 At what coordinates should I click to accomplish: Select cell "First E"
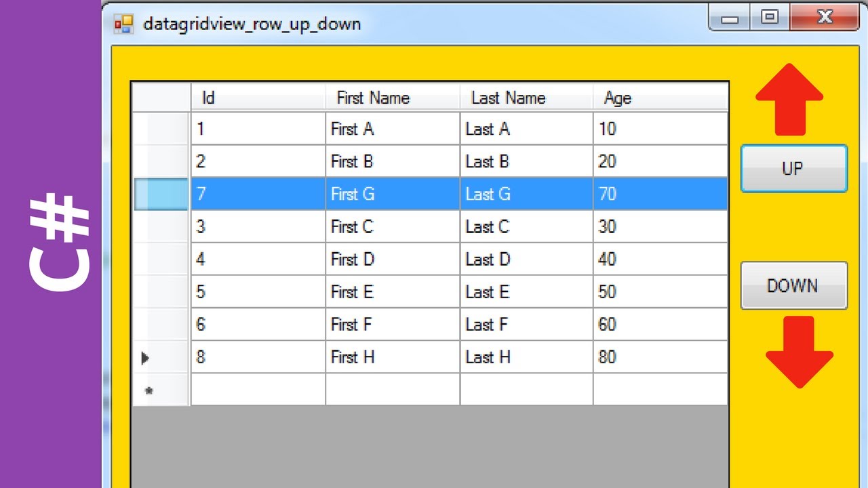[x=393, y=291]
